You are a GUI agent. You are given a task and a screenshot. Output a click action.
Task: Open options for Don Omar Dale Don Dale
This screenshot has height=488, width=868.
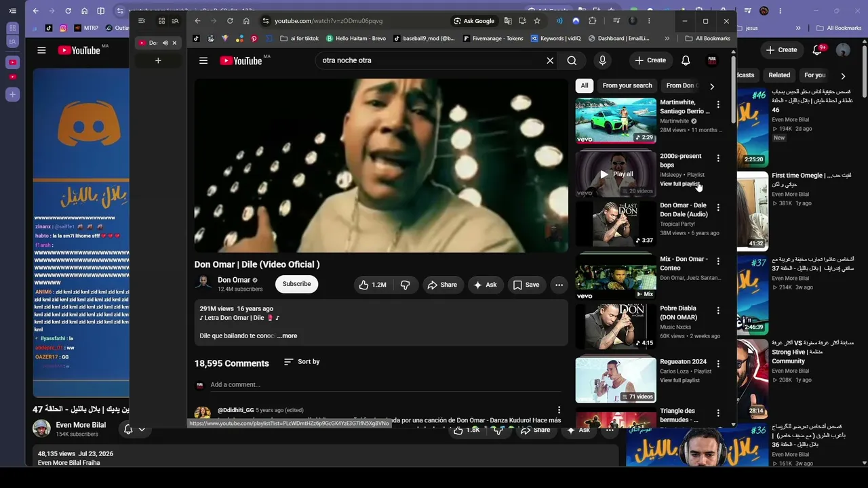[718, 207]
